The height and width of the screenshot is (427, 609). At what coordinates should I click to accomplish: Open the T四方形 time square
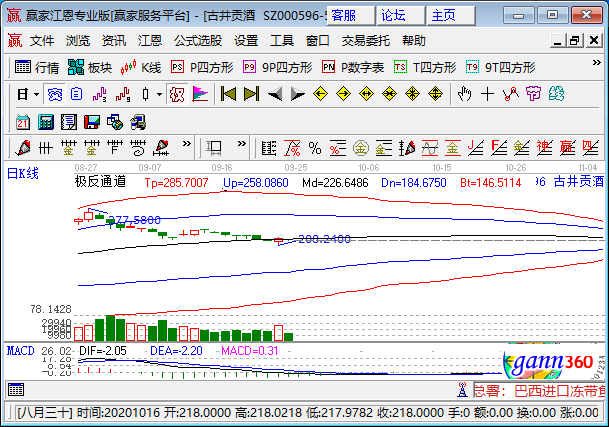tap(425, 68)
